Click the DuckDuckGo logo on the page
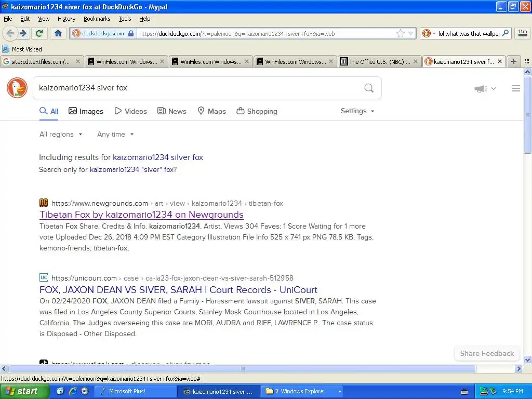This screenshot has width=532, height=399. point(17,88)
